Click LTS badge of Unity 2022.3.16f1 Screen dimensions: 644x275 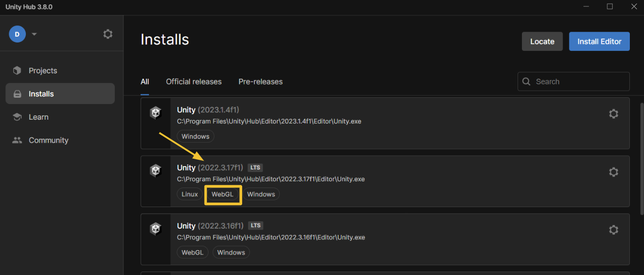click(x=255, y=226)
